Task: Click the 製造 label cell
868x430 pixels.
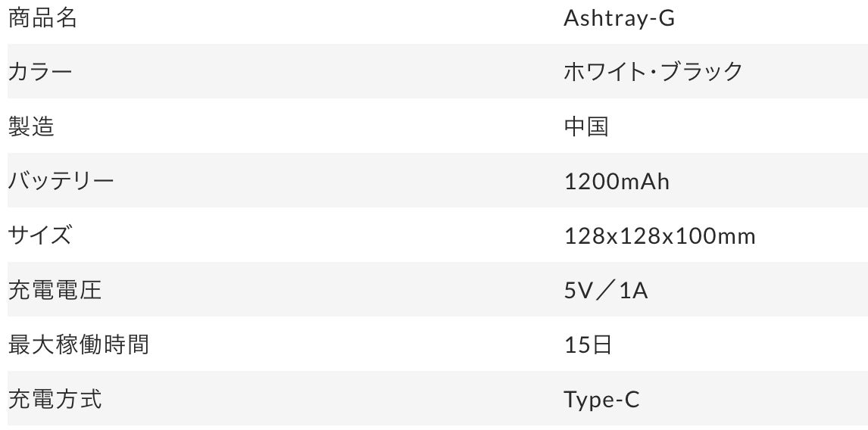Action: [x=31, y=126]
